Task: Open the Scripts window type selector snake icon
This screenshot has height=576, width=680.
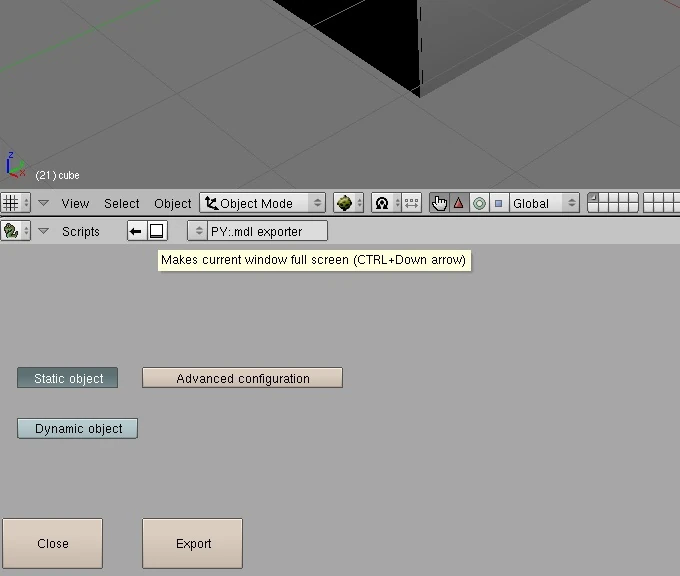Action: [x=15, y=231]
